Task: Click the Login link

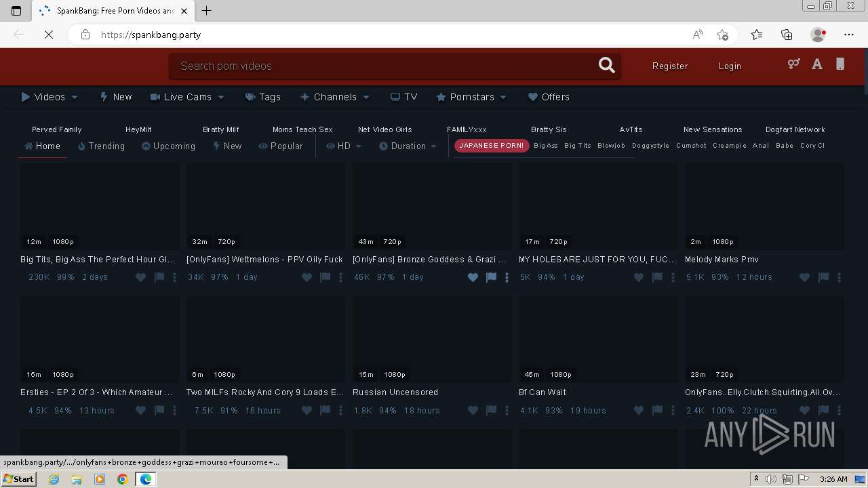Action: (730, 66)
